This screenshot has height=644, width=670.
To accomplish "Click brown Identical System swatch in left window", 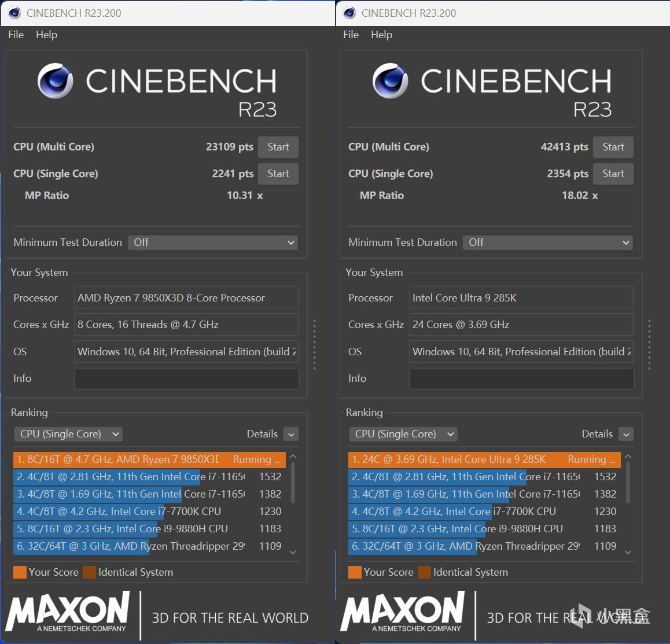I will point(89,572).
